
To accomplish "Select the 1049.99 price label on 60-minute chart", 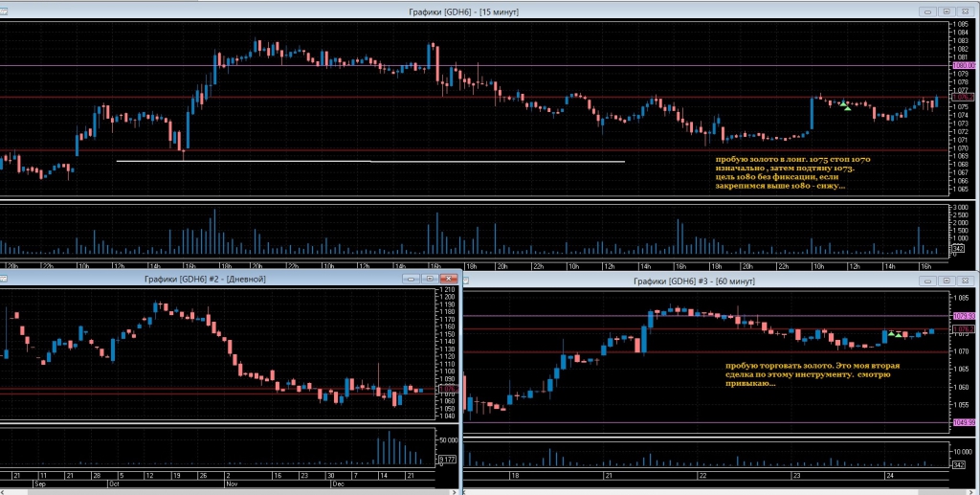I will (x=962, y=422).
